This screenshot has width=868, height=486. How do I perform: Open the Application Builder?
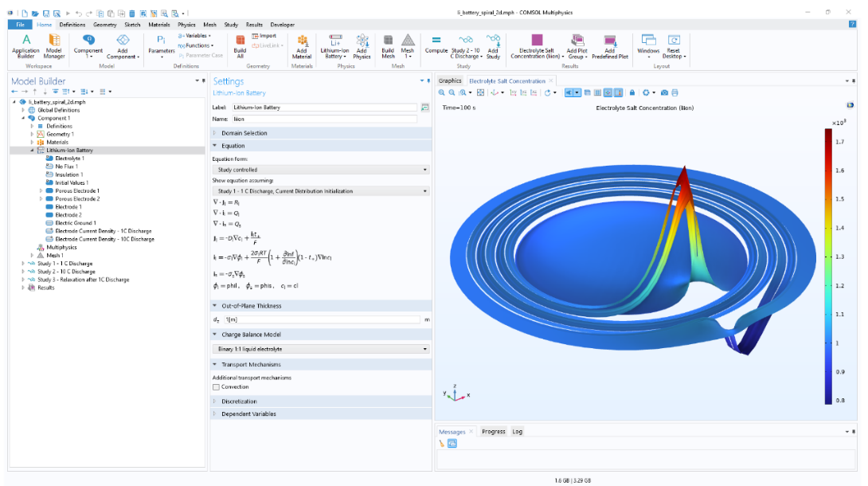click(x=25, y=46)
